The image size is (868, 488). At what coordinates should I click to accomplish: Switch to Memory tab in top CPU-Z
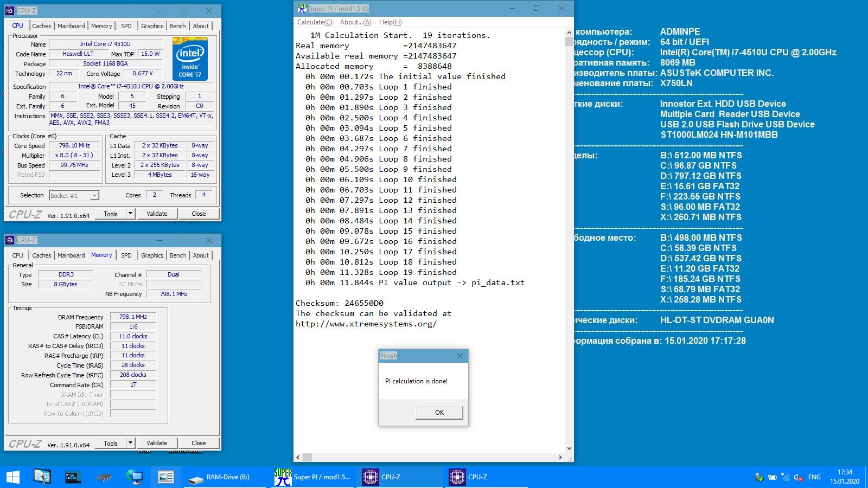[x=101, y=26]
